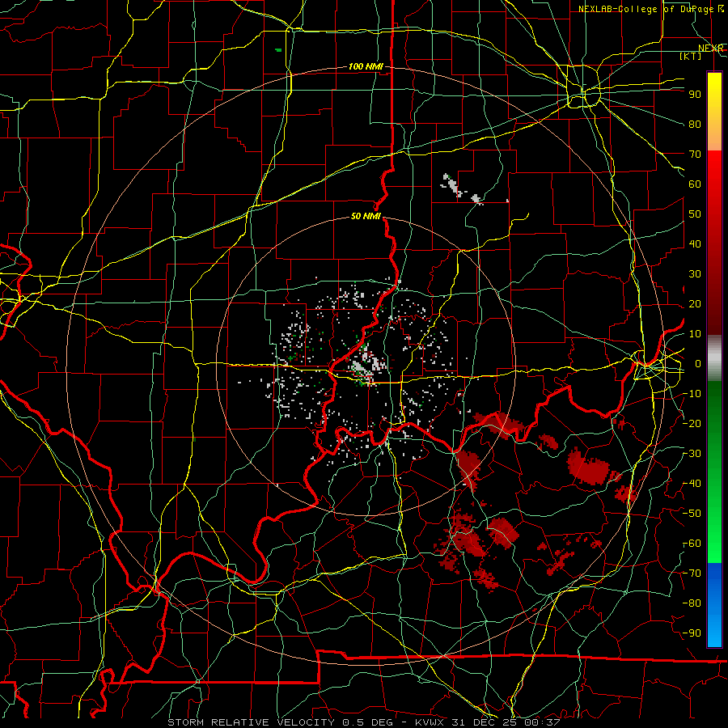
Task: Click the storm relative velocity caption text
Action: click(x=363, y=722)
